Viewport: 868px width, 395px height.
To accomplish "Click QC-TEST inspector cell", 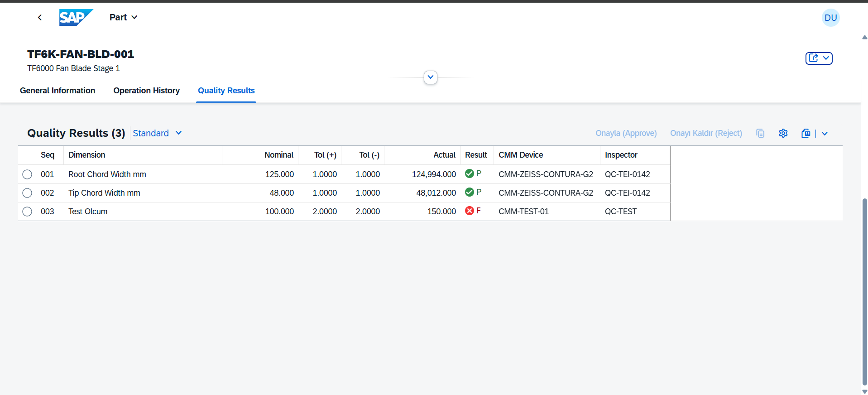I will tap(621, 212).
